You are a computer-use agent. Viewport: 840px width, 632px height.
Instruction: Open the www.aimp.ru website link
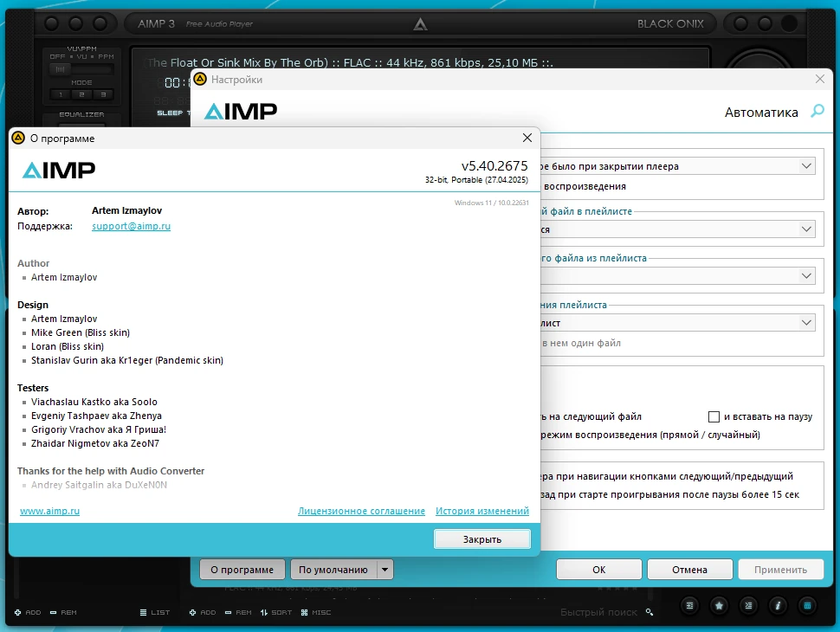coord(50,511)
